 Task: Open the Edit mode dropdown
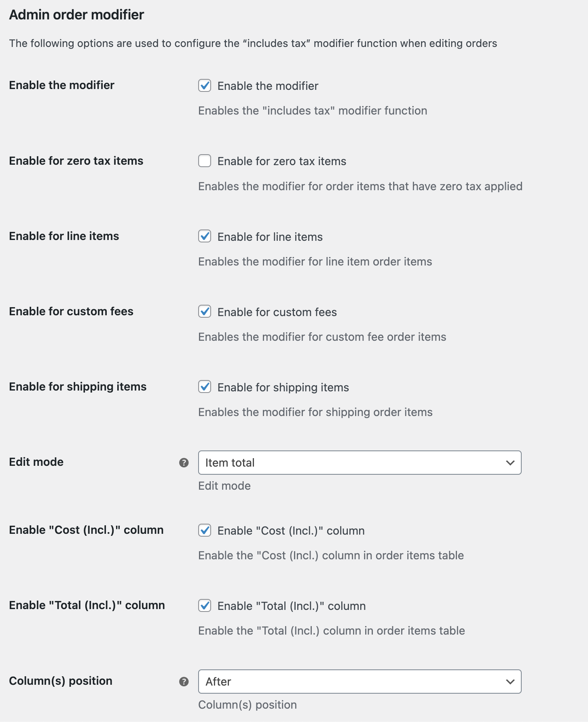[x=360, y=463]
